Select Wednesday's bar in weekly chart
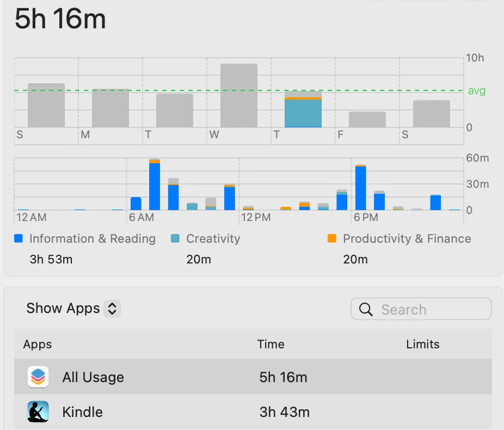 coord(238,96)
